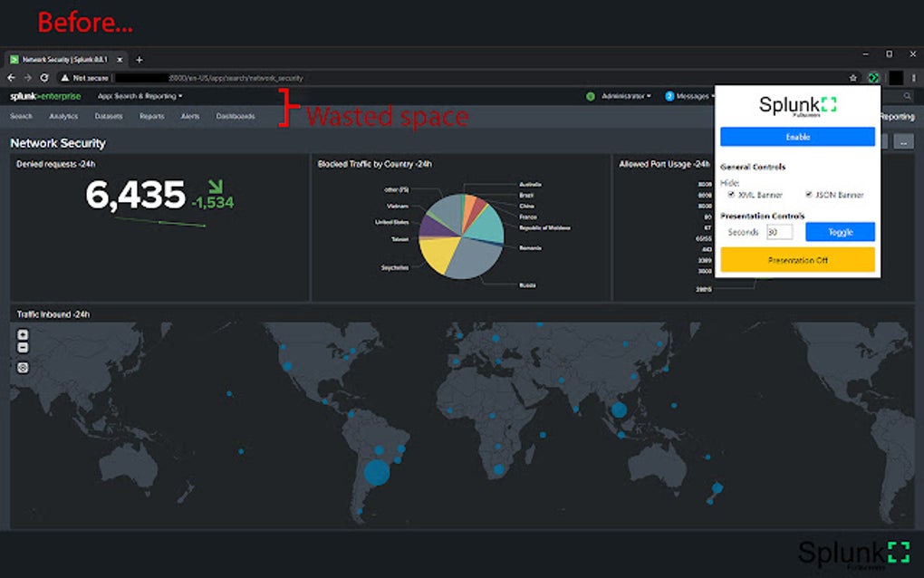Select the Alerts menu item
The width and height of the screenshot is (924, 578).
point(188,116)
